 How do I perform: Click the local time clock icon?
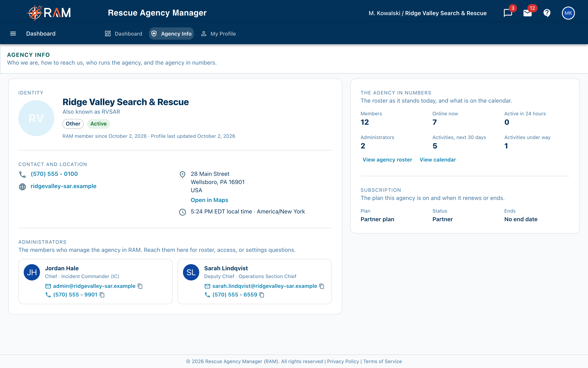[183, 212]
